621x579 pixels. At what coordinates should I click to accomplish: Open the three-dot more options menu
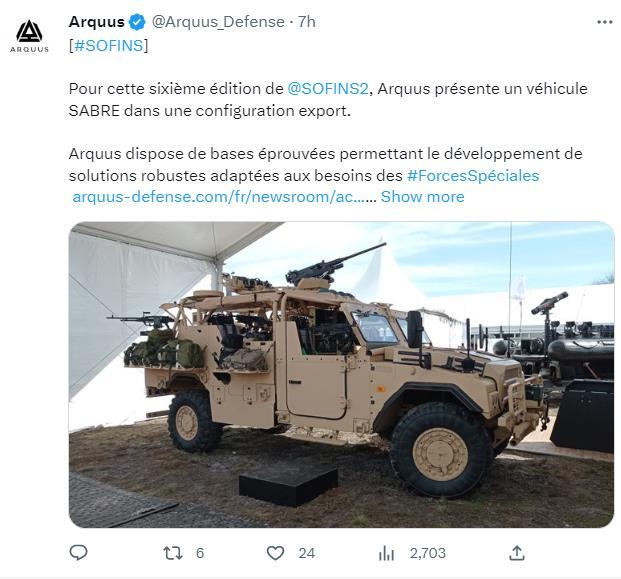[604, 22]
